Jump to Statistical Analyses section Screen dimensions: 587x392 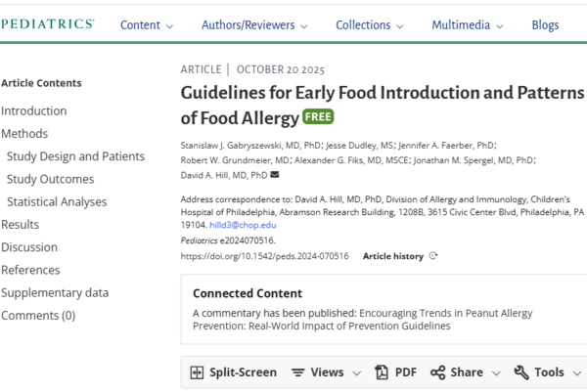pos(58,201)
